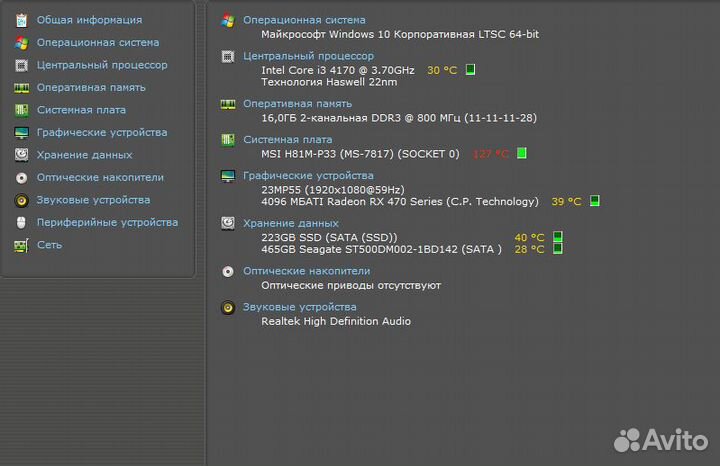Click the Общая информация sidebar icon

click(21, 20)
